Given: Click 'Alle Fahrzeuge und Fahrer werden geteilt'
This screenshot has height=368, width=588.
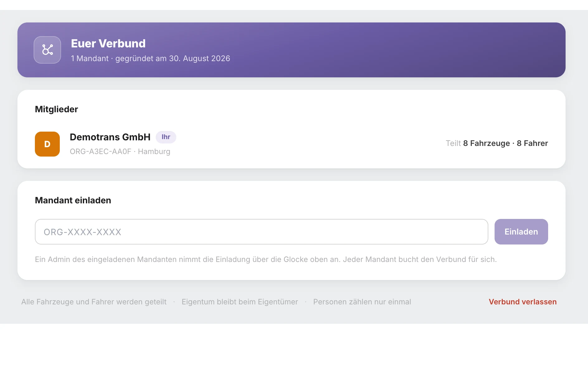Looking at the screenshot, I should point(94,302).
